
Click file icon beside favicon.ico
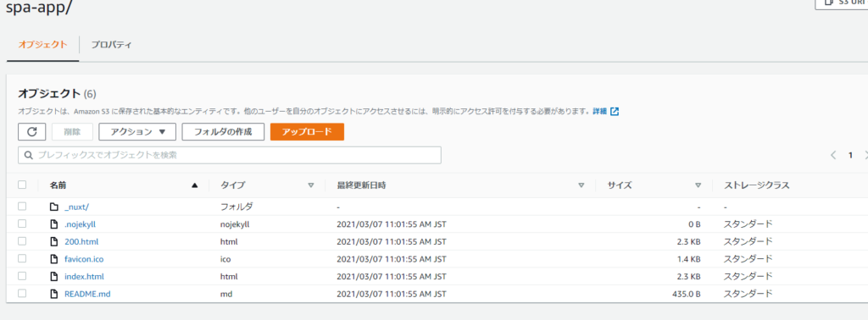point(53,259)
